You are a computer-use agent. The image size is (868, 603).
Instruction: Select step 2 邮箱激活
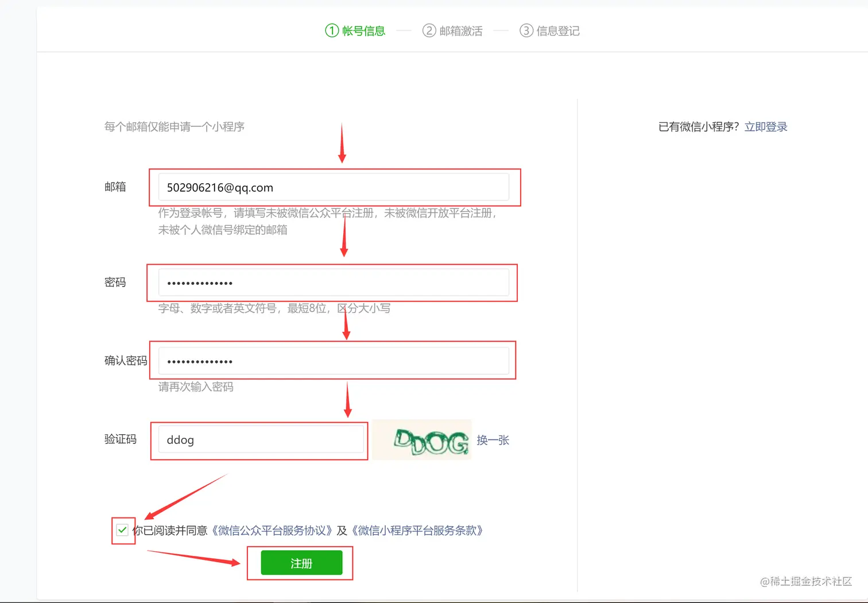point(452,30)
